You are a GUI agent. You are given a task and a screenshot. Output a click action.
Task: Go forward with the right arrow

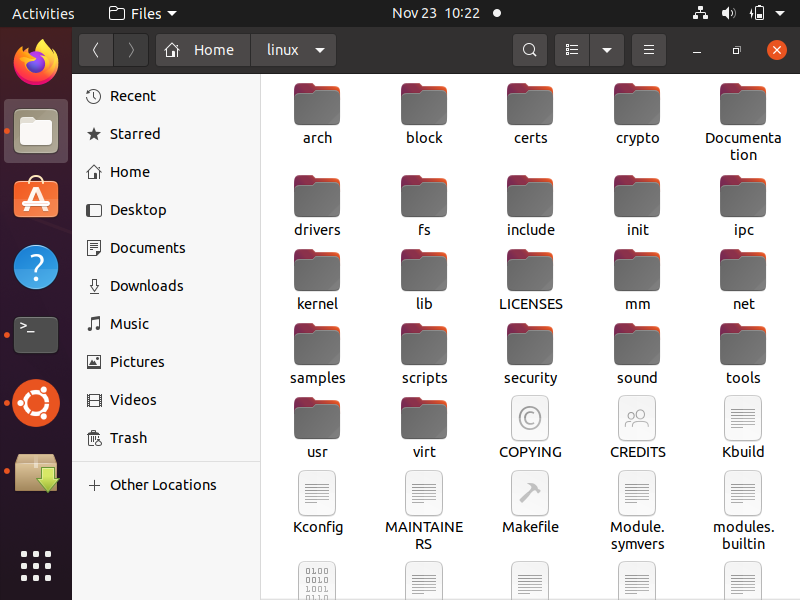pos(131,50)
